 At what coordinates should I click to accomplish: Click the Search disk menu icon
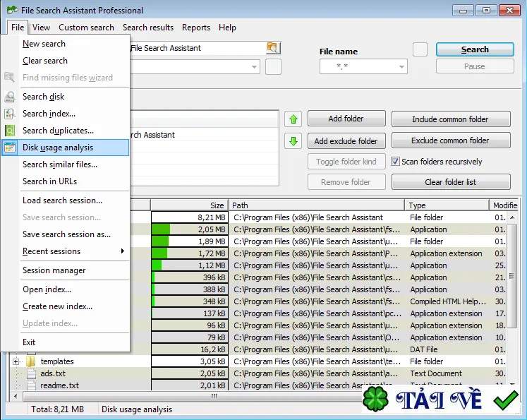click(10, 97)
